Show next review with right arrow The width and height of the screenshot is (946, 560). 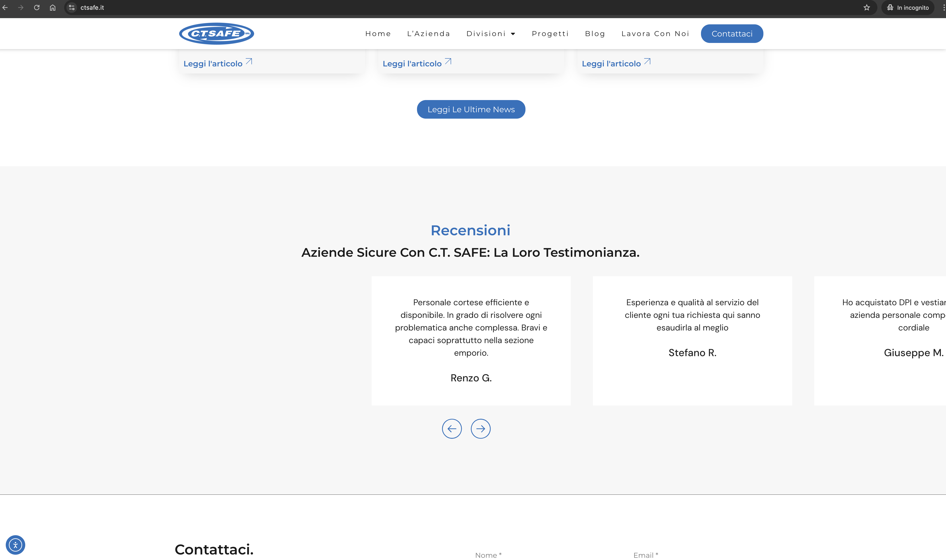pos(480,429)
